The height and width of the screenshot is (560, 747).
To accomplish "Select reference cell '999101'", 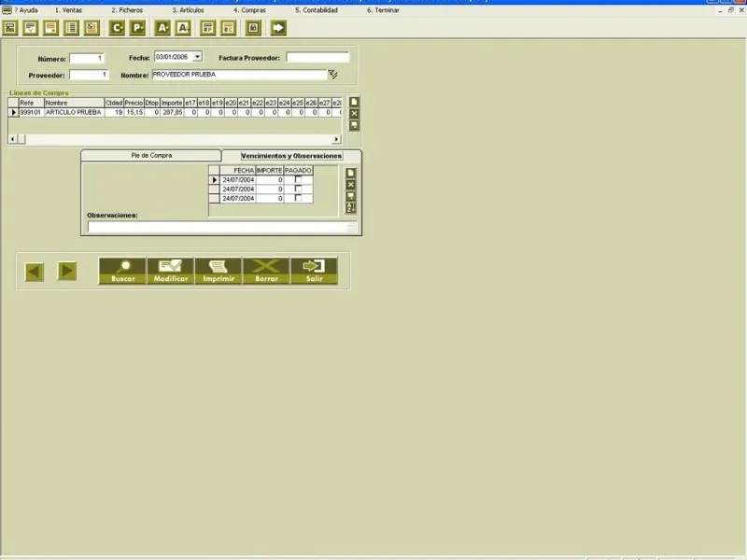I will tap(31, 112).
